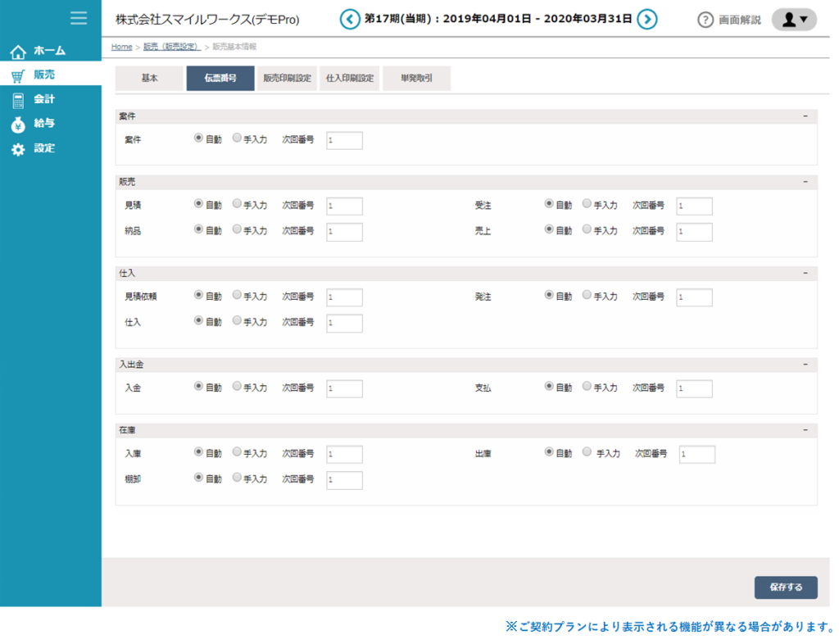The height and width of the screenshot is (644, 839).
Task: Select 手入力 for 案件
Action: (x=237, y=138)
